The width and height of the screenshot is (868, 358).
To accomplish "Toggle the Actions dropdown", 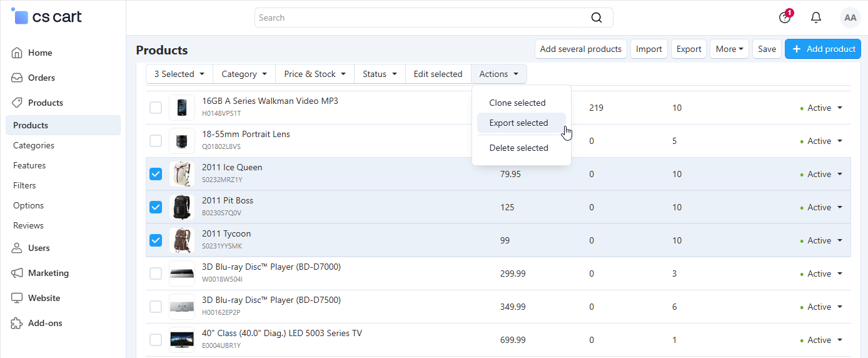I will 499,74.
